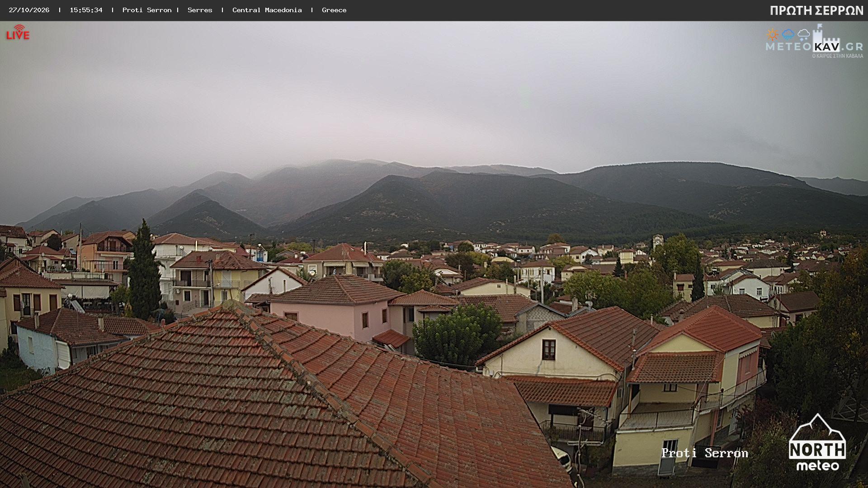
Task: Click the 'Proti Serron' caption near bottom
Action: pos(705,453)
